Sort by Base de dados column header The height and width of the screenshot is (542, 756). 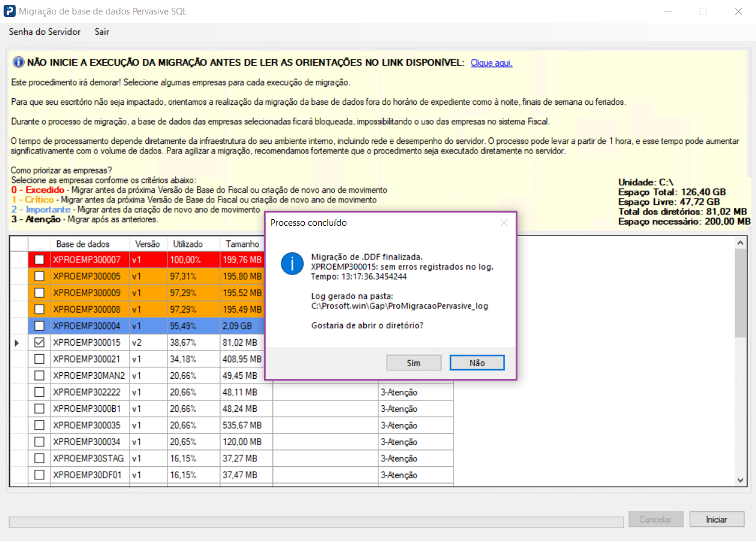[x=90, y=244]
